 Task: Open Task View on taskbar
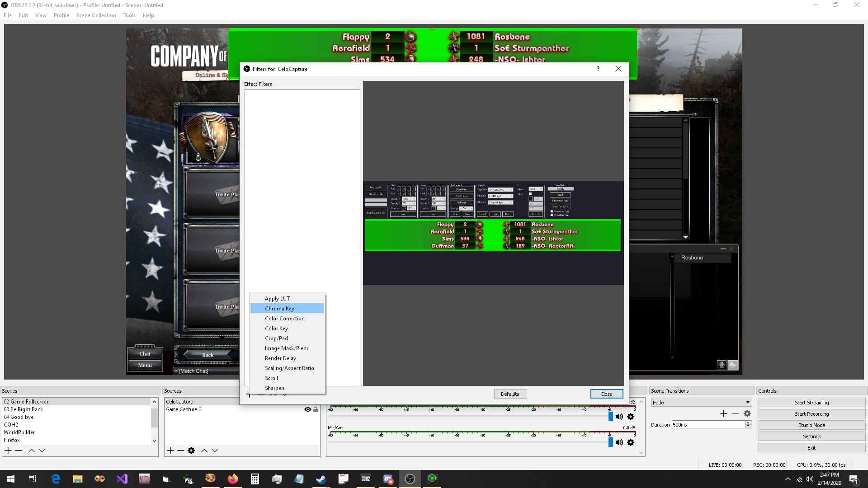(33, 479)
